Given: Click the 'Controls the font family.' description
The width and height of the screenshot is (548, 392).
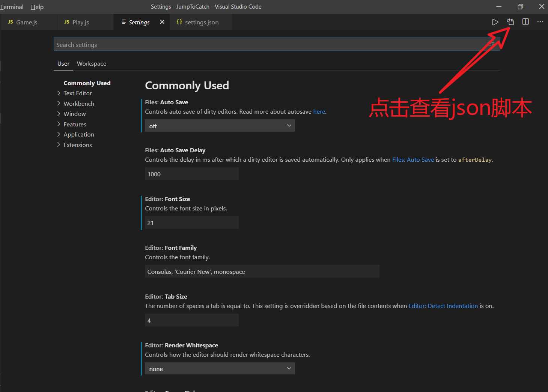Looking at the screenshot, I should (x=178, y=257).
